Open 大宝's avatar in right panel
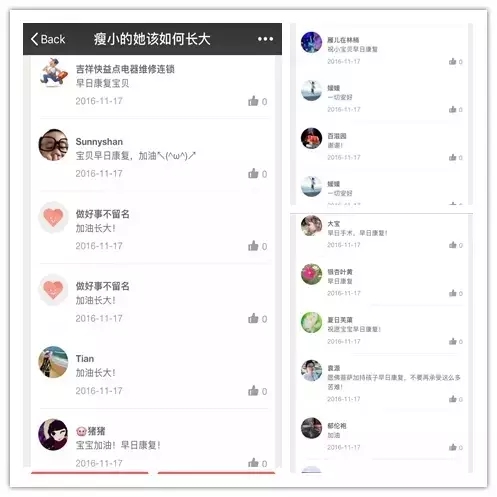The width and height of the screenshot is (497, 497). [x=311, y=226]
